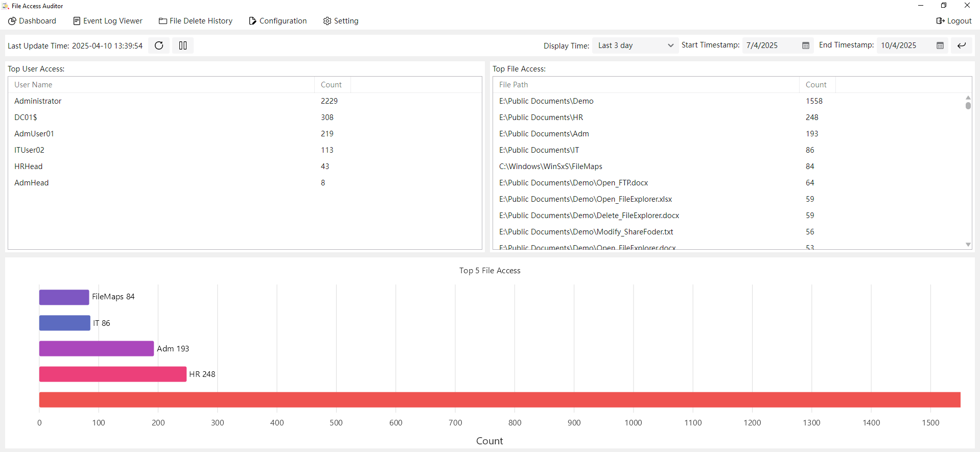This screenshot has height=452, width=980.
Task: Pause auto-update with the pause icon
Action: tap(183, 45)
